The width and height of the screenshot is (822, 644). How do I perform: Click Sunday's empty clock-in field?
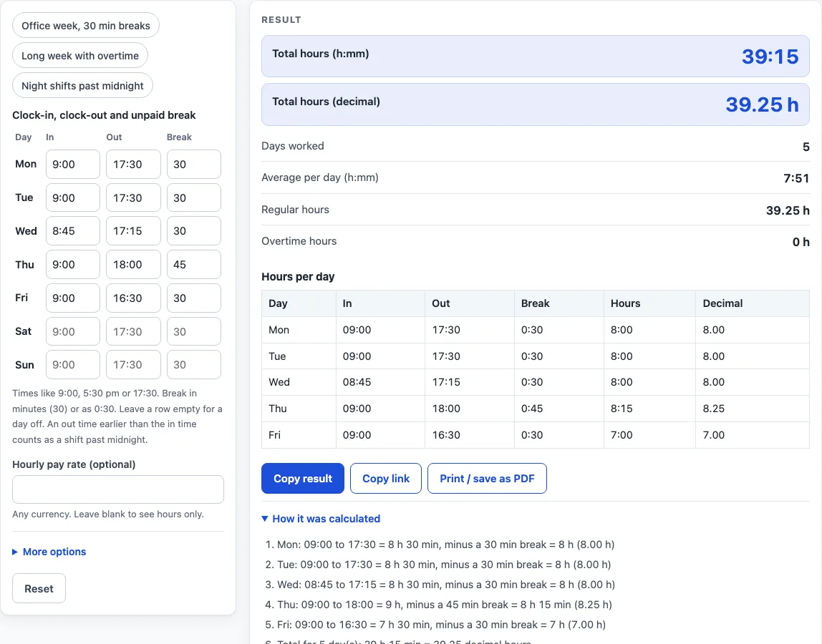point(73,365)
